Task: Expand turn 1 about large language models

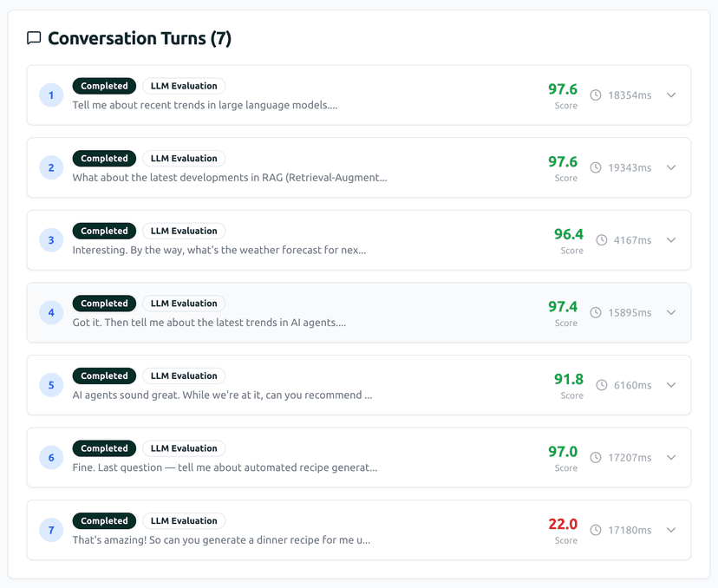Action: tap(671, 95)
